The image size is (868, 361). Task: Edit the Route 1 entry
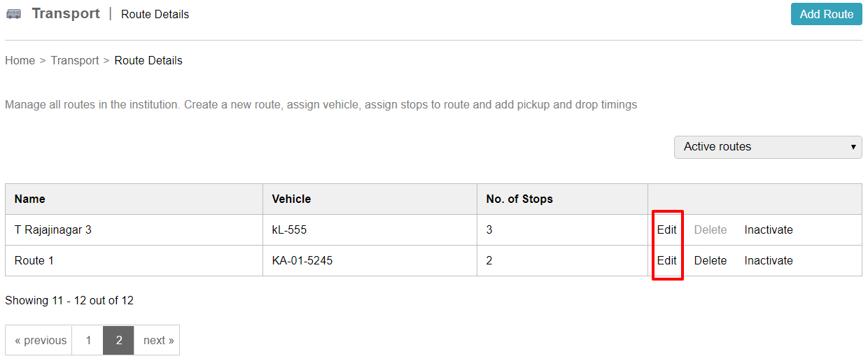pos(667,260)
